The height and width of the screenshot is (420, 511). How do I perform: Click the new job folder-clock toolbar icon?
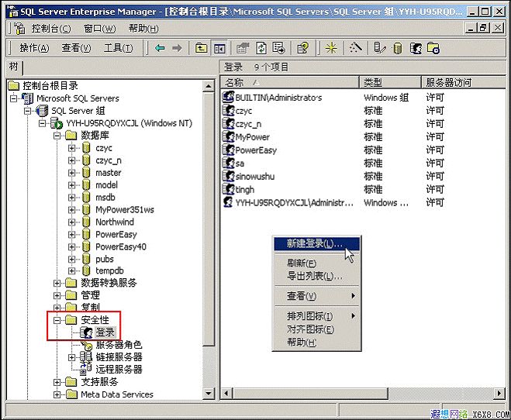pos(433,49)
